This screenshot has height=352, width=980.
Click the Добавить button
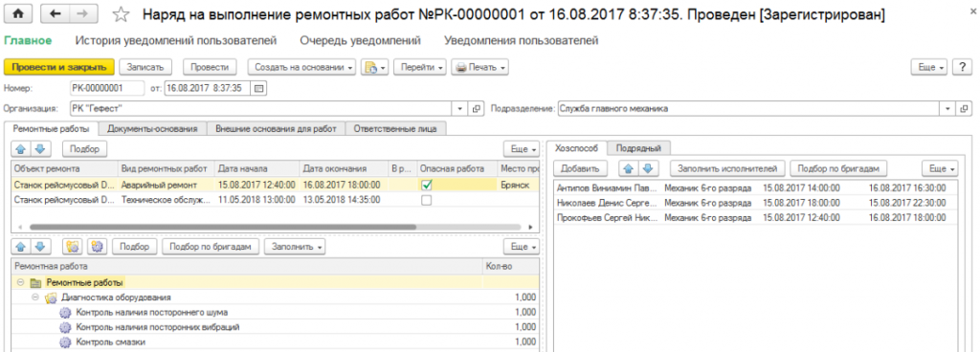point(579,168)
